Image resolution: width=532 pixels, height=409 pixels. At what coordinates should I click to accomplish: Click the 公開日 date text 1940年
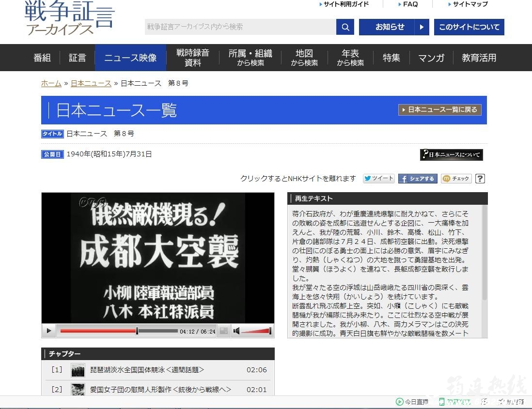click(x=109, y=154)
